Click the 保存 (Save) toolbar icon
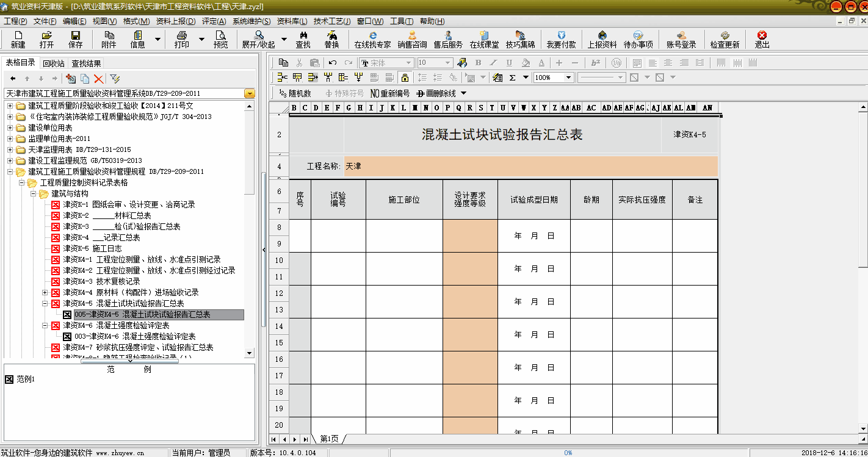This screenshot has height=457, width=868. (76, 40)
